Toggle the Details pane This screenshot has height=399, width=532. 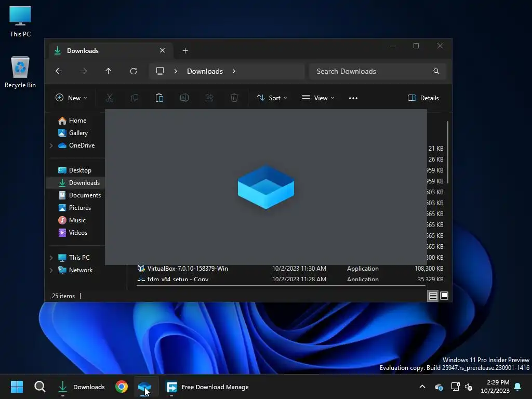pos(423,98)
